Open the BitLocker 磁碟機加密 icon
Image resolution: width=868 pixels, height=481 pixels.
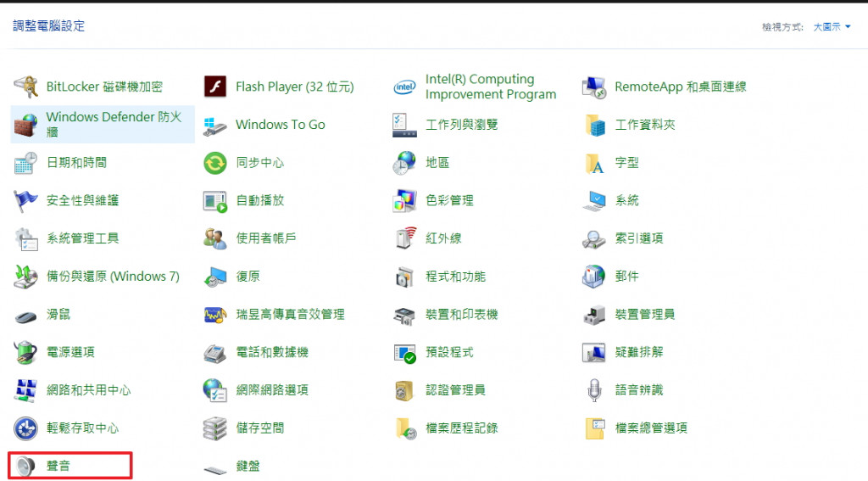(x=26, y=87)
